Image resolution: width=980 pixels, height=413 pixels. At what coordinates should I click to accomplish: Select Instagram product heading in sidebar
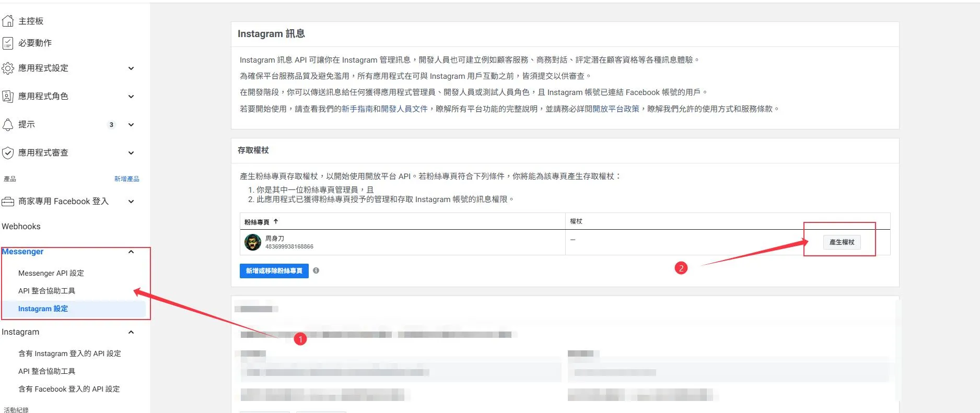[x=20, y=332]
